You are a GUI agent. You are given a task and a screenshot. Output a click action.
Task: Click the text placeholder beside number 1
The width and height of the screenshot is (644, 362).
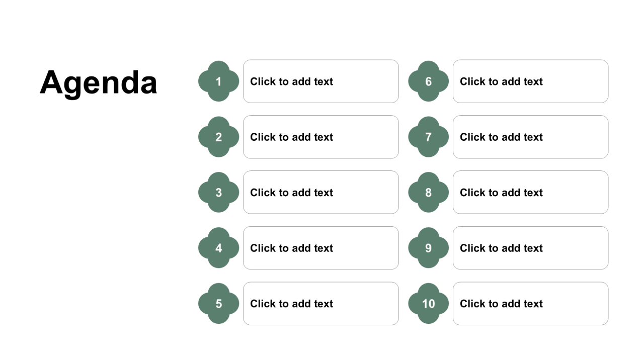click(x=321, y=81)
